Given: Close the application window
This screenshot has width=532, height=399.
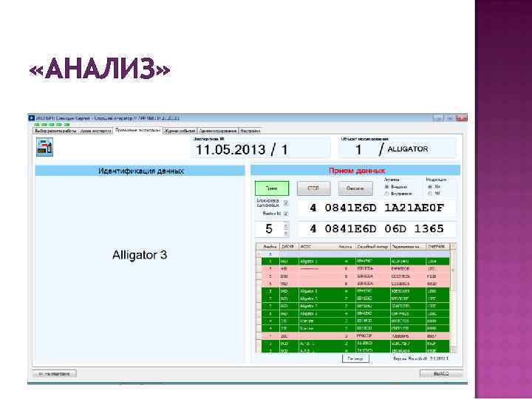Looking at the screenshot, I should point(462,118).
